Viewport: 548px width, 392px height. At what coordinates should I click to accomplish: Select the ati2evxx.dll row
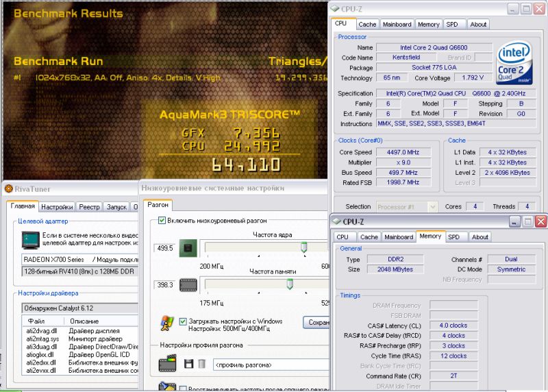point(81,370)
